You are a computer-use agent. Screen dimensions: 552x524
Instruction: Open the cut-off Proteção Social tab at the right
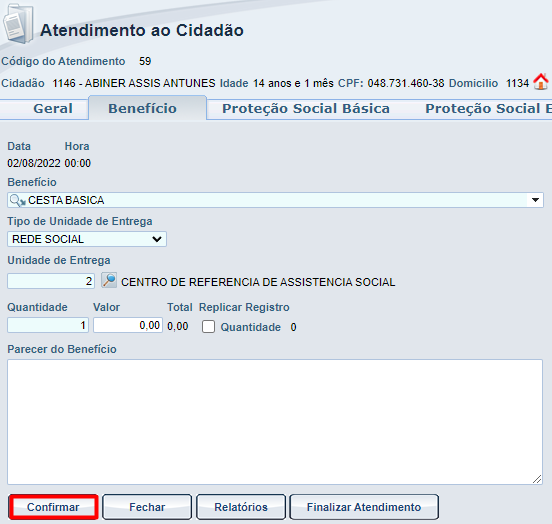(488, 108)
